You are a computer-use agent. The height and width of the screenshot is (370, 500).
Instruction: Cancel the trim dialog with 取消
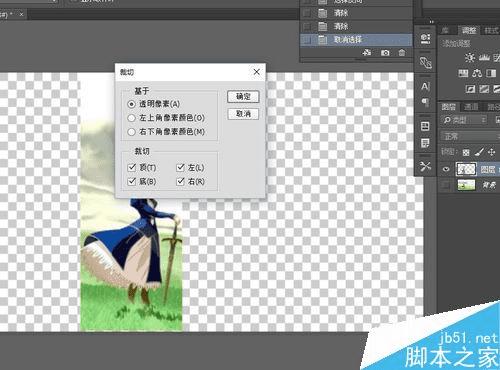[x=243, y=114]
